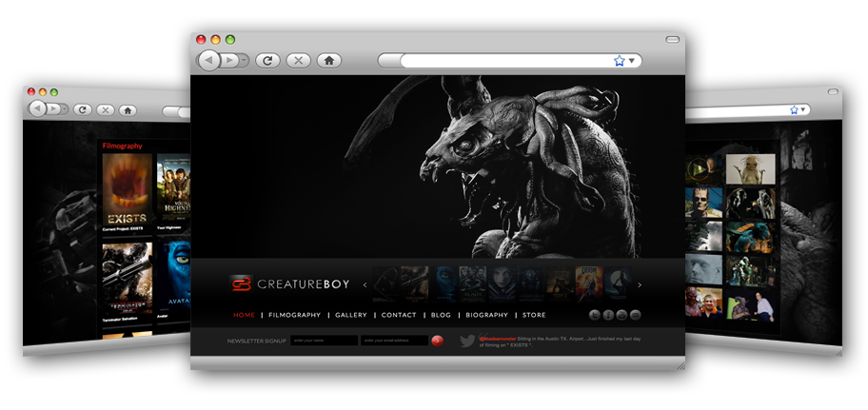Open the BIOGRAPHY menu item
Screen dimensions: 868x410
pyautogui.click(x=486, y=315)
